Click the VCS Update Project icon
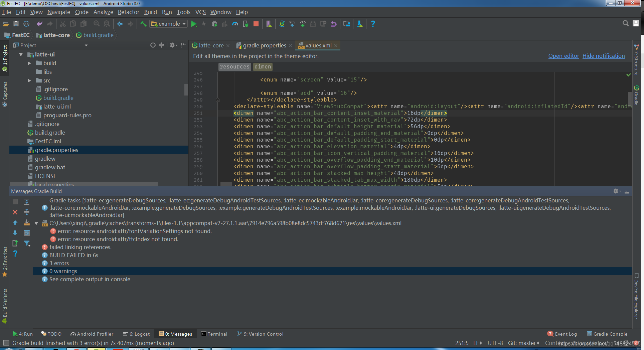The height and width of the screenshot is (350, 644). pos(292,24)
